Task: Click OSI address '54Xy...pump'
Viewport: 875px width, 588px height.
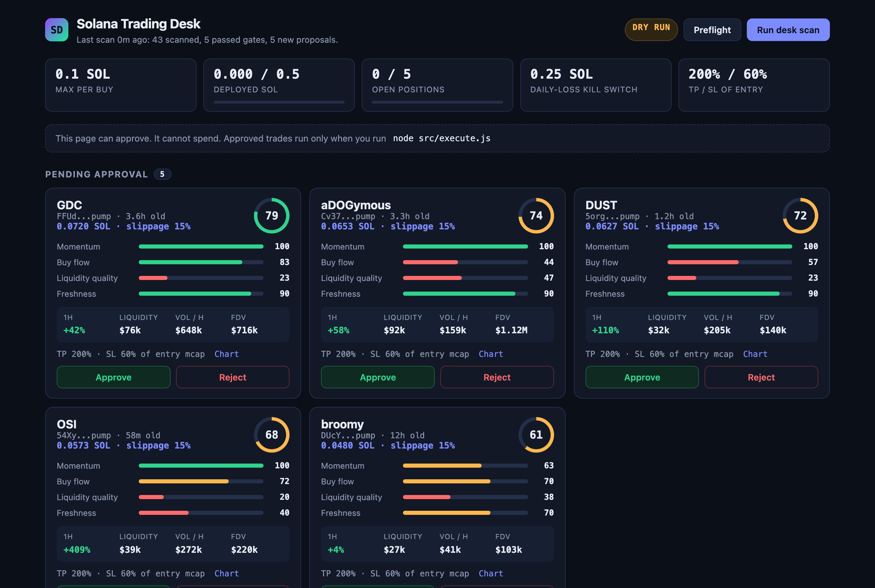Action: [x=84, y=435]
